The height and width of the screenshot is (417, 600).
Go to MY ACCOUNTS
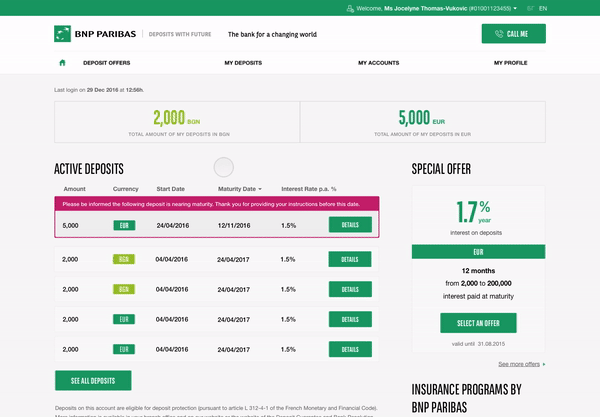coord(378,63)
